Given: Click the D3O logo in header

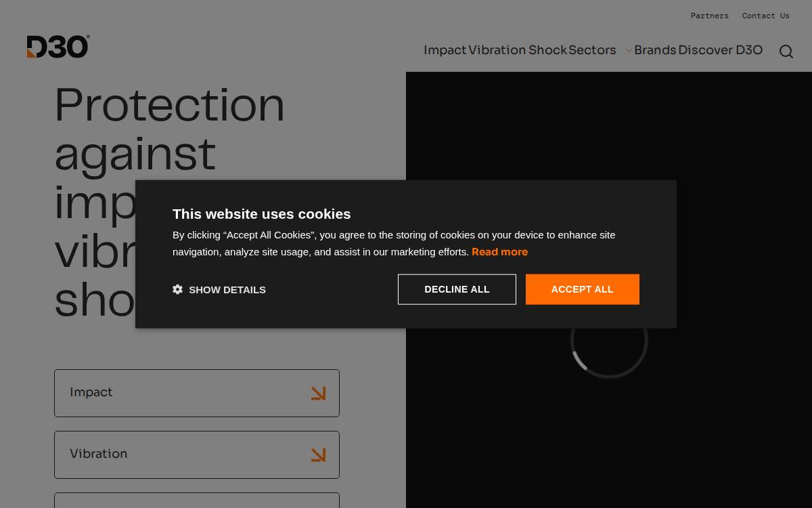Looking at the screenshot, I should (58, 47).
